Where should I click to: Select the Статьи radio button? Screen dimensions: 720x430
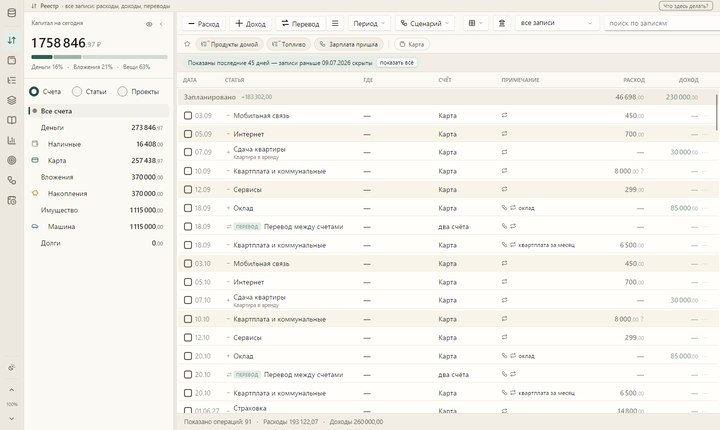(x=77, y=91)
